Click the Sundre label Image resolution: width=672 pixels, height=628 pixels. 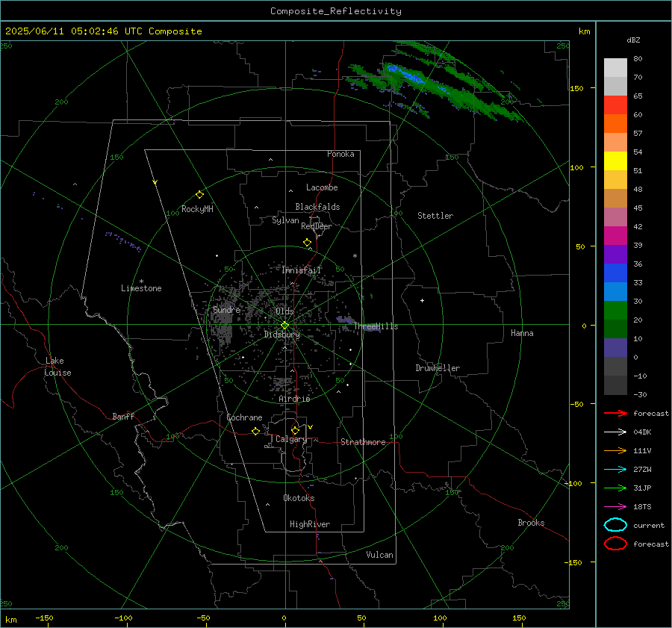coord(226,309)
